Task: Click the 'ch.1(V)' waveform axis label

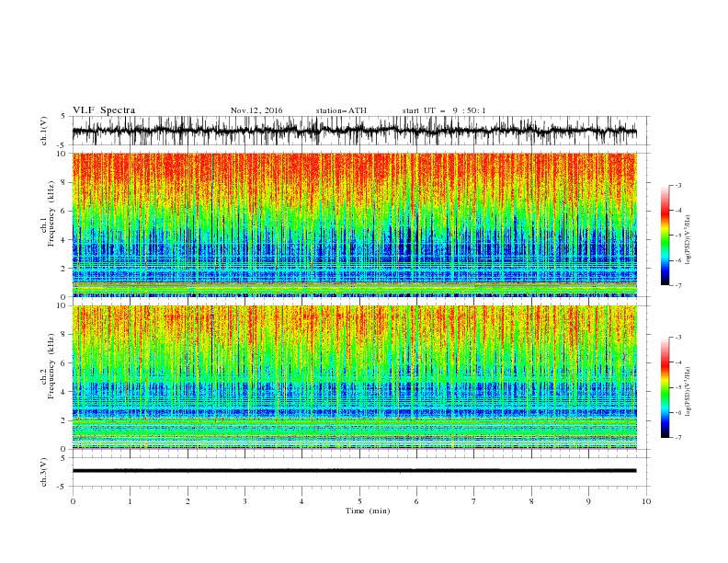Action: pyautogui.click(x=44, y=131)
